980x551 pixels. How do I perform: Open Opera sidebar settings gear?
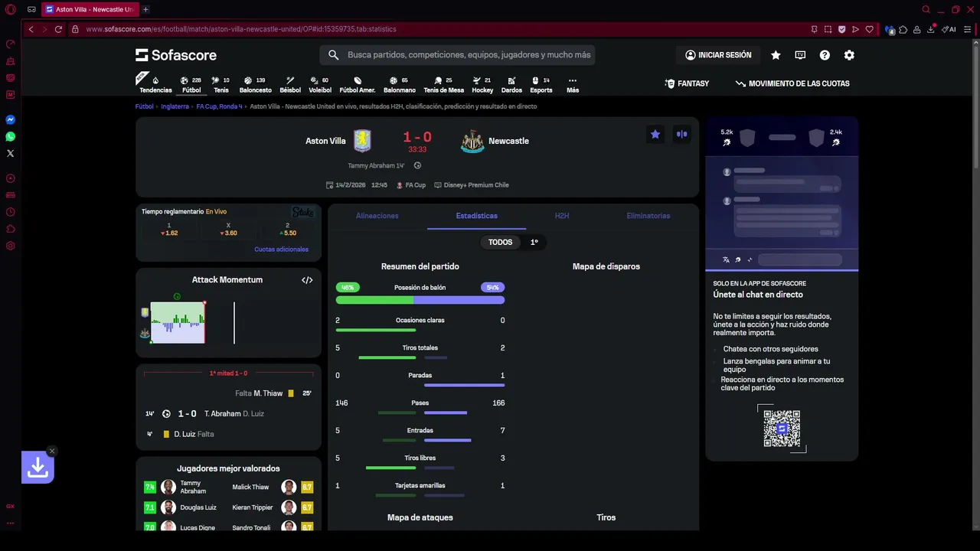coord(11,246)
